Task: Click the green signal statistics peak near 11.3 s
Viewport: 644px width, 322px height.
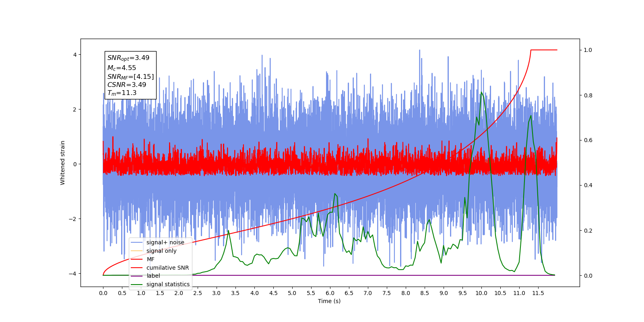Action: [531, 116]
